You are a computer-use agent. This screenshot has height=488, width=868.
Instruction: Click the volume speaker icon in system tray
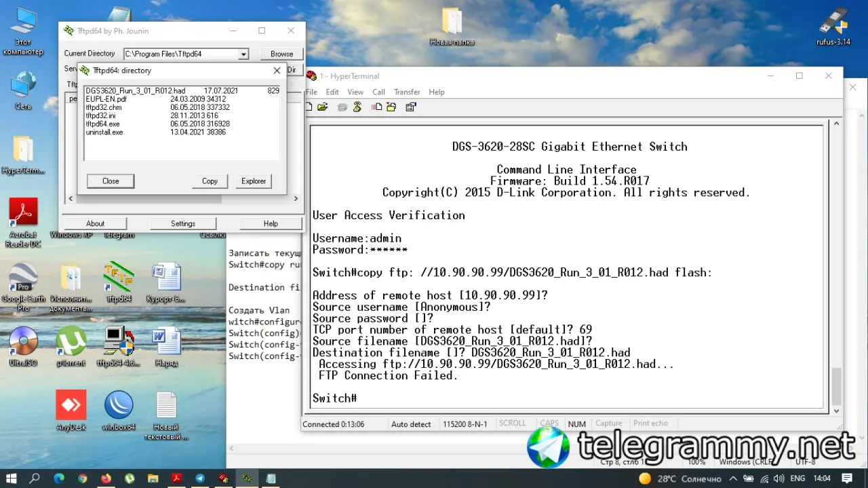[779, 478]
